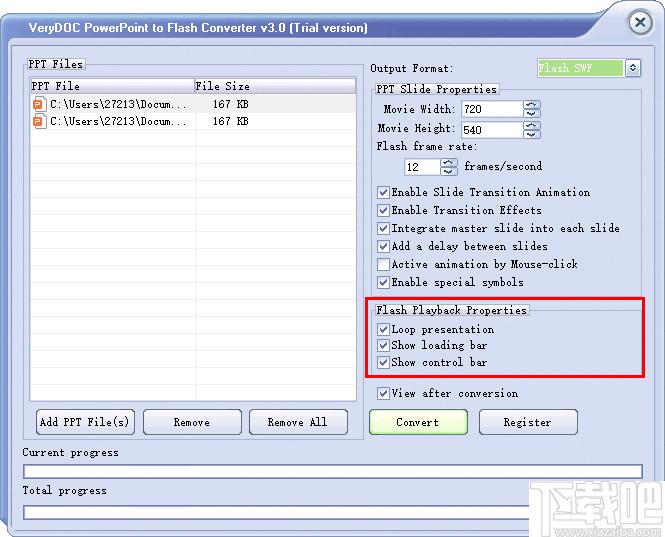Uncheck Loop presentation
The width and height of the screenshot is (665, 537).
(383, 329)
